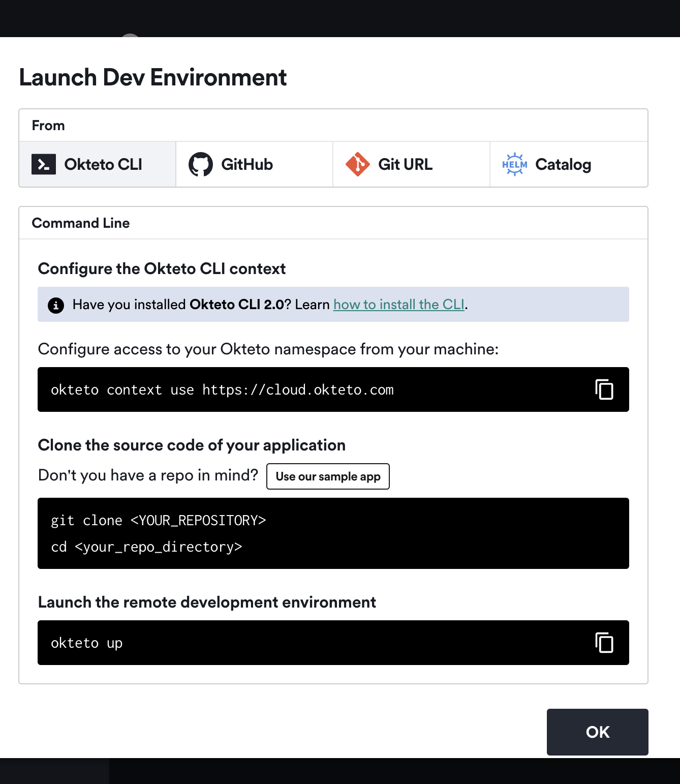The width and height of the screenshot is (680, 784).
Task: Click the GitHub octocat icon
Action: (x=201, y=164)
